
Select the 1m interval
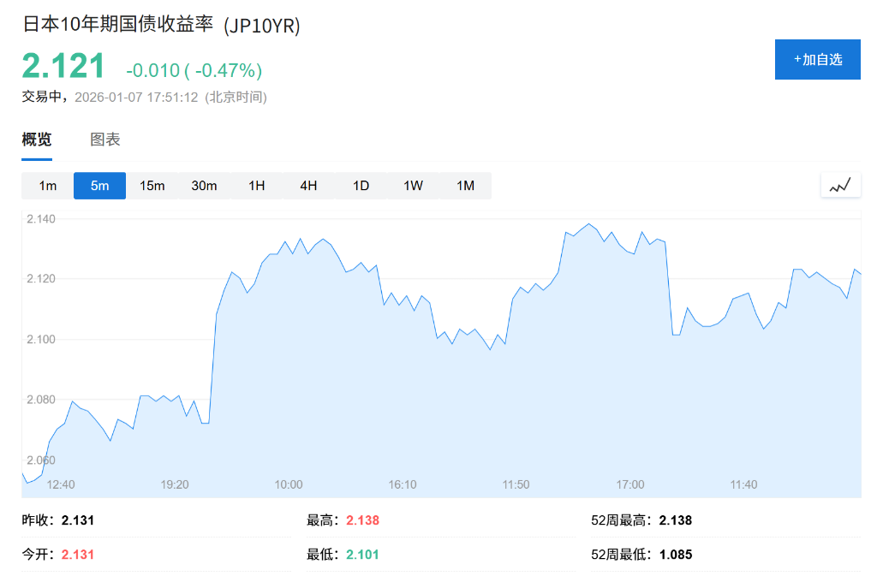click(x=48, y=186)
